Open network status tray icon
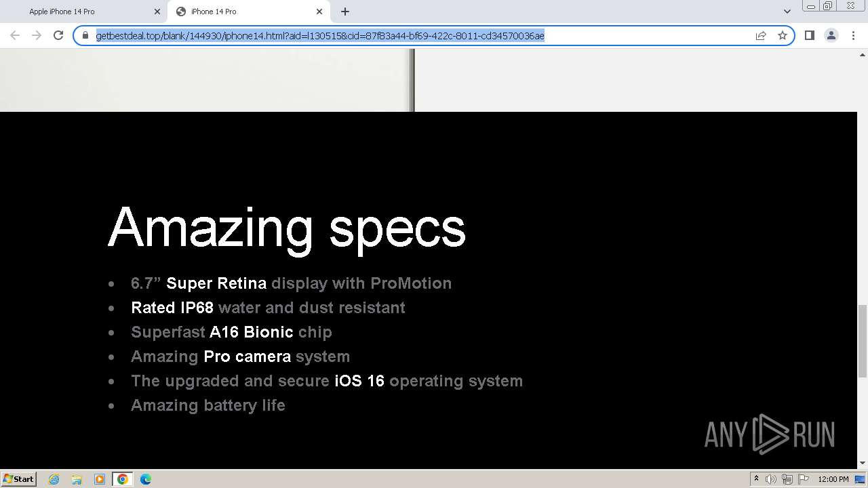Viewport: 868px width, 488px height. (787, 479)
